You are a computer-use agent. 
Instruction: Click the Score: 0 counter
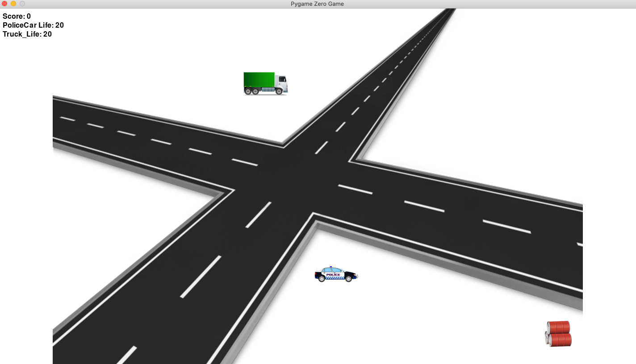point(17,17)
